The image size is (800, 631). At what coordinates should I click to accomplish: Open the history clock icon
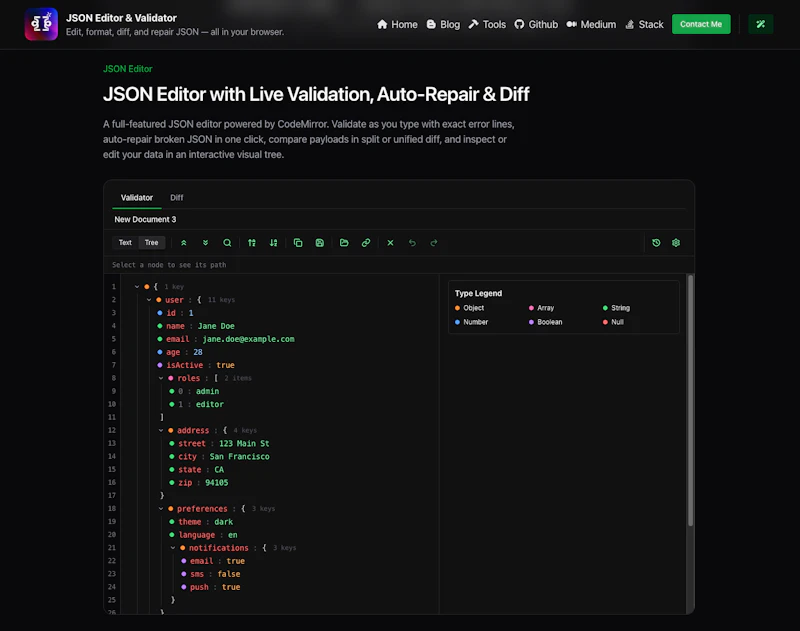[x=656, y=243]
